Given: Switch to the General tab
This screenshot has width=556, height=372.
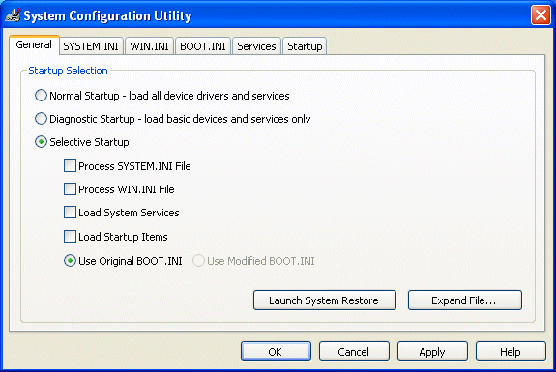Looking at the screenshot, I should 34,45.
